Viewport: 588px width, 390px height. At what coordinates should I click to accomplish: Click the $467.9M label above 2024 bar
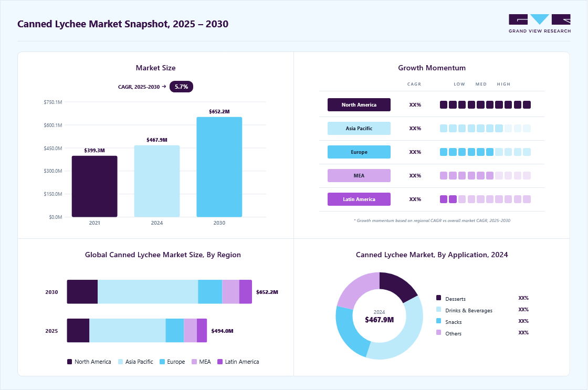[157, 140]
